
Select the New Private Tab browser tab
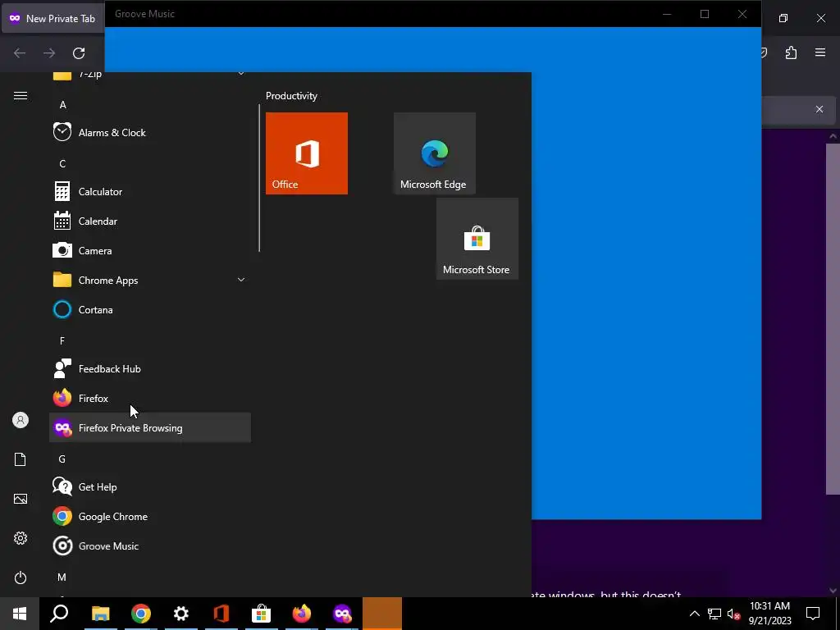point(52,18)
